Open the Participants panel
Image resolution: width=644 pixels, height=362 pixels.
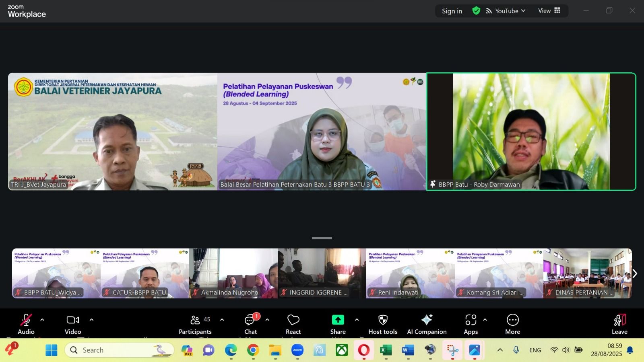[x=195, y=324]
